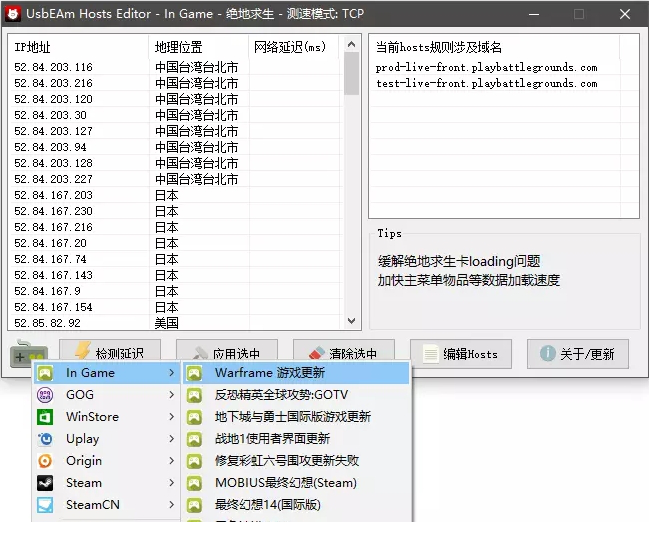Open the Uplay menu entry
This screenshot has width=649, height=542.
tap(107, 438)
